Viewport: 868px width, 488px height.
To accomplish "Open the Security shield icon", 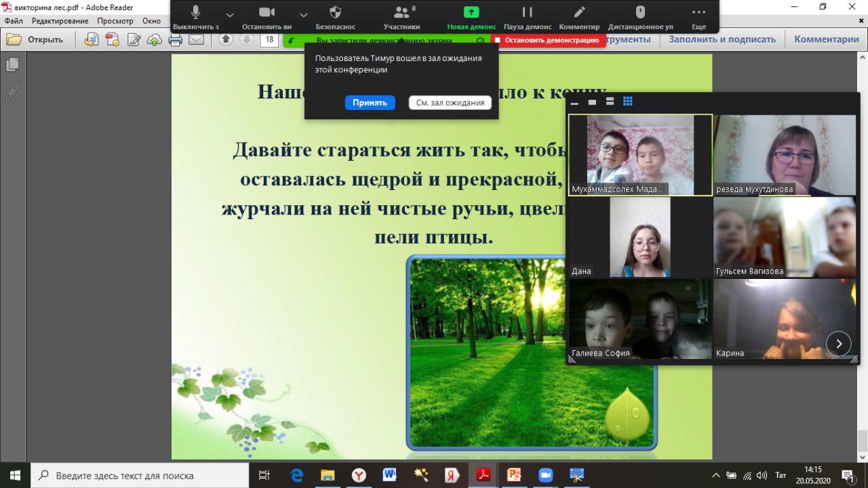I will click(335, 13).
